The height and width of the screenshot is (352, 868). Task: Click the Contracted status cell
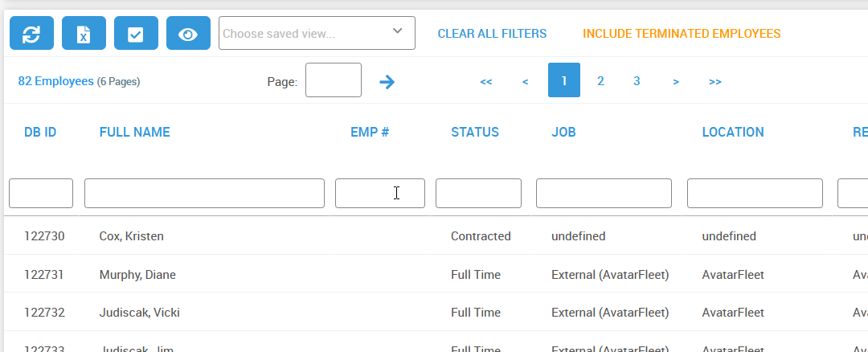tap(481, 236)
